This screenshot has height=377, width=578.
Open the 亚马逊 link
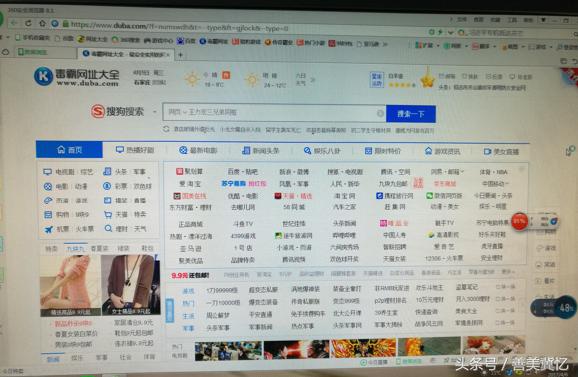click(191, 249)
